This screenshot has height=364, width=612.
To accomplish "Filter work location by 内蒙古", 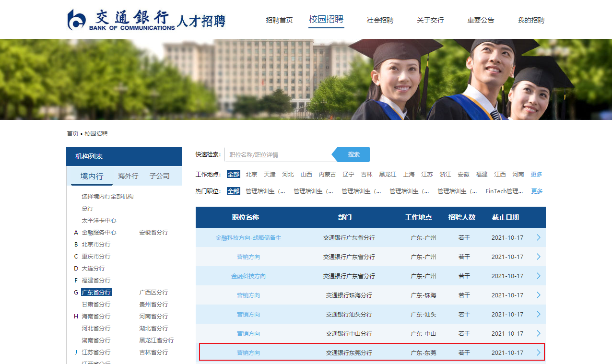I will [x=327, y=175].
